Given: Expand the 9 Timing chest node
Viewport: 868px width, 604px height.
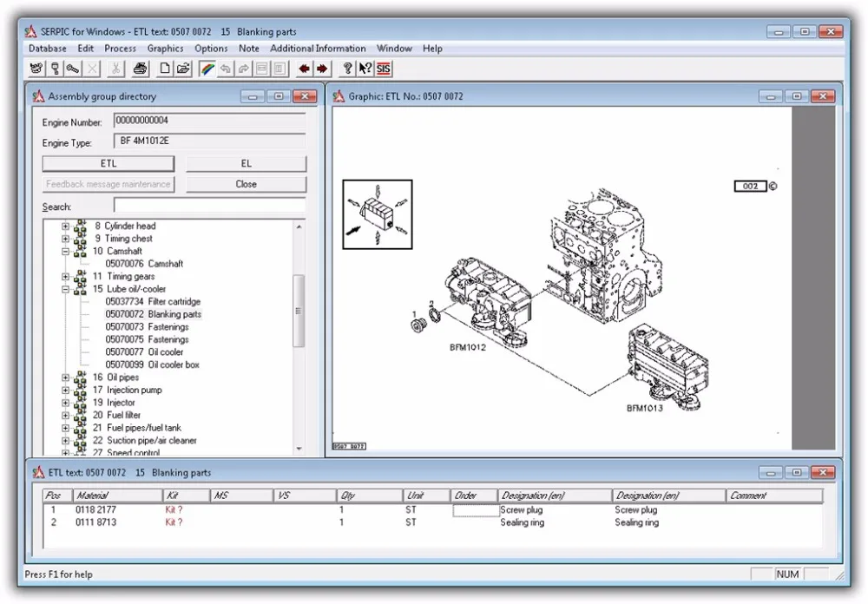Looking at the screenshot, I should tap(65, 239).
